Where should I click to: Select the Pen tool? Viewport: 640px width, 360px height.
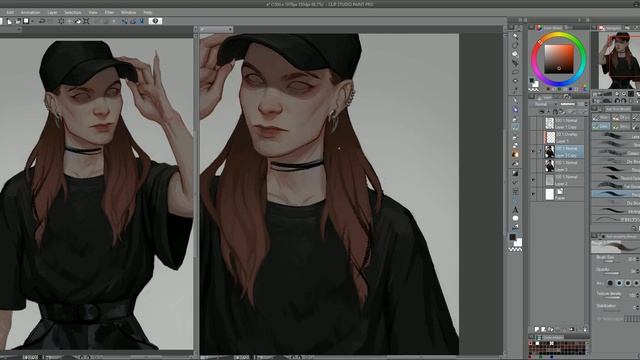pos(516,100)
